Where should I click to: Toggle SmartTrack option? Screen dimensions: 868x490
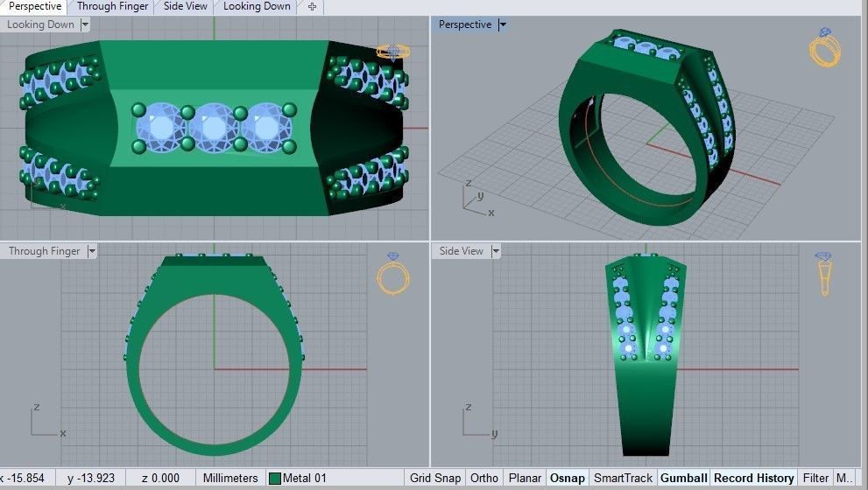[623, 478]
